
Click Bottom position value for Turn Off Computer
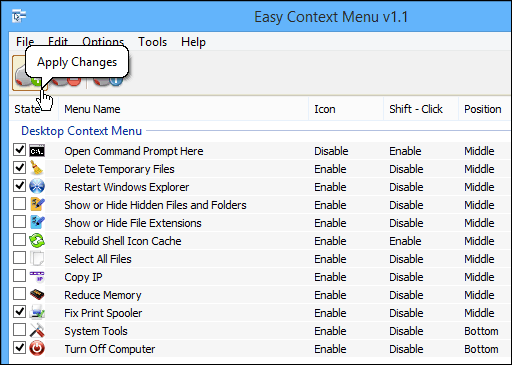(481, 349)
